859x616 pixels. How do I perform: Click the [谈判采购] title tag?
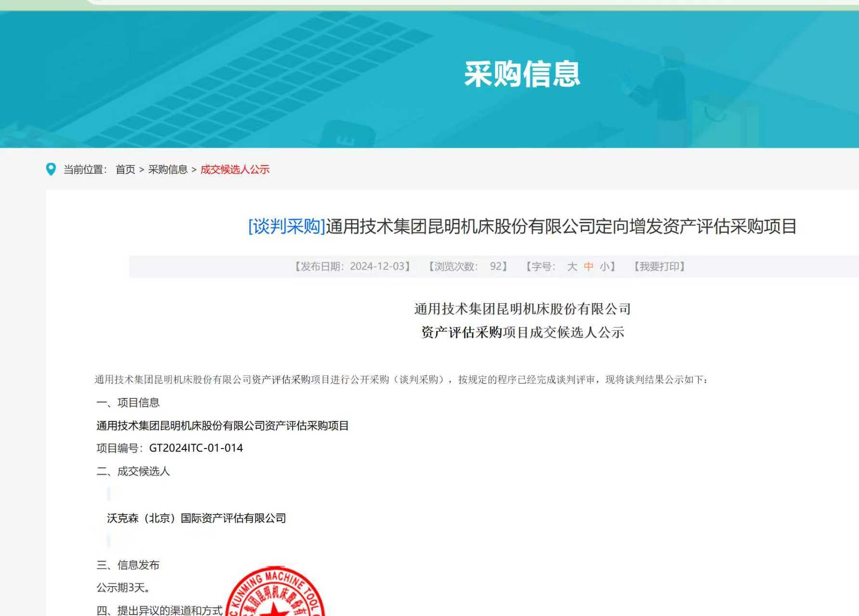[x=287, y=226]
